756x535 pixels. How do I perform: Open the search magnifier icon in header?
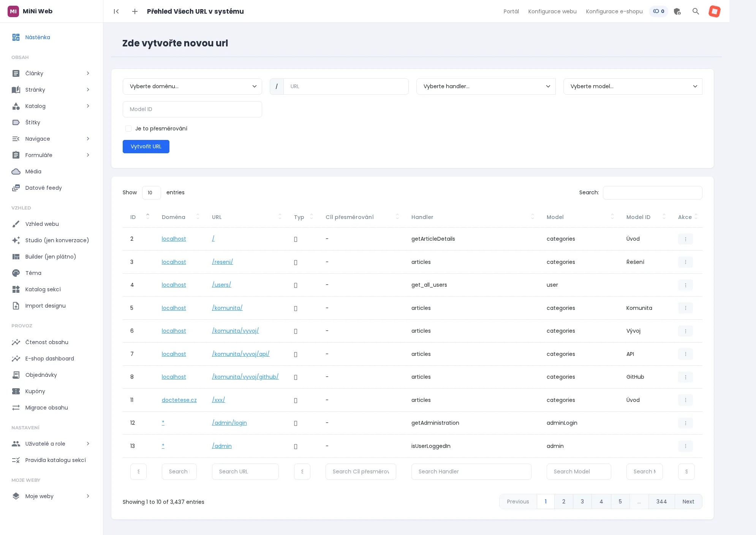click(x=696, y=11)
